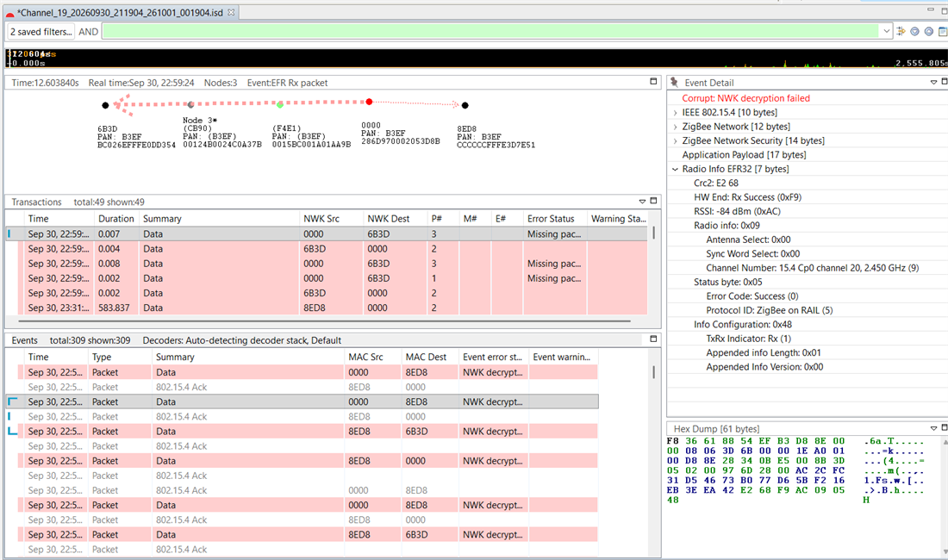
Task: Click the Transactions vertical scrollbar
Action: click(x=653, y=233)
